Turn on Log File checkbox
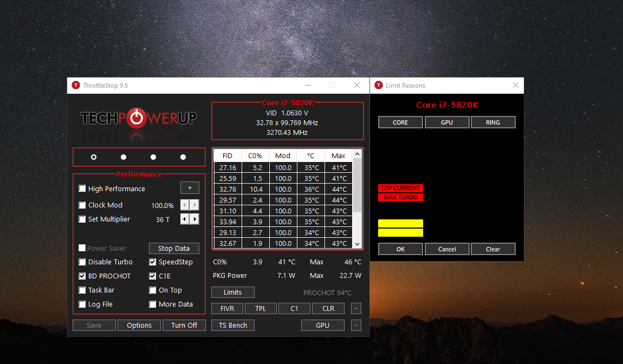This screenshot has width=623, height=364. (x=82, y=304)
